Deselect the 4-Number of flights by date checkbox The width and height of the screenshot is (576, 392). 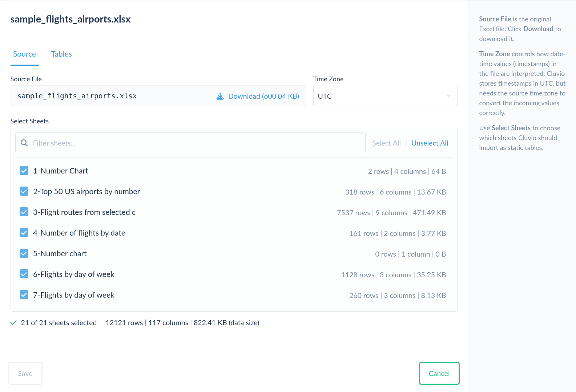coord(24,233)
